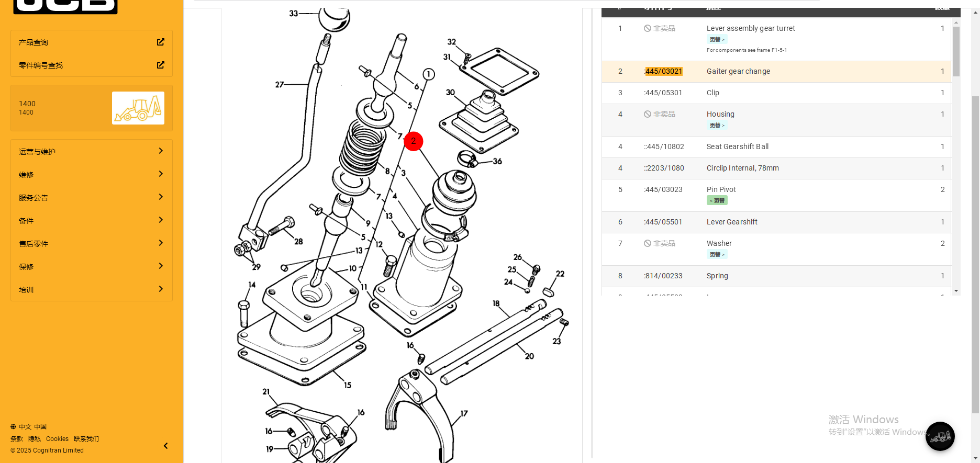Click the red callout 2 on the diagram
Screen dimensions: 980x463
point(413,141)
